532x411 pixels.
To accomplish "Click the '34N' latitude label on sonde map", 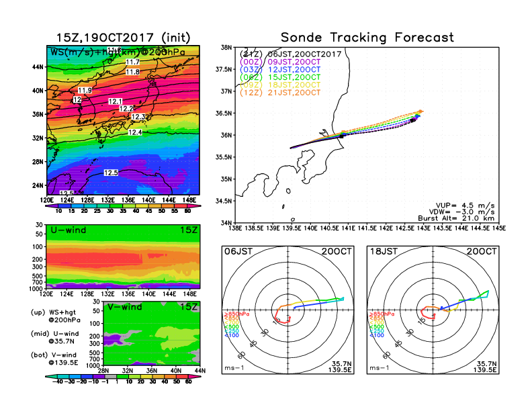I will pyautogui.click(x=226, y=223).
